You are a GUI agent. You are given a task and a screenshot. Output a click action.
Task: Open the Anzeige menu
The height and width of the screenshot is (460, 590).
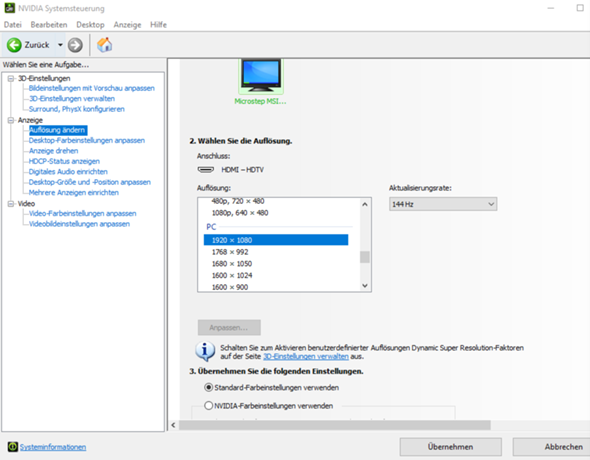tap(127, 25)
